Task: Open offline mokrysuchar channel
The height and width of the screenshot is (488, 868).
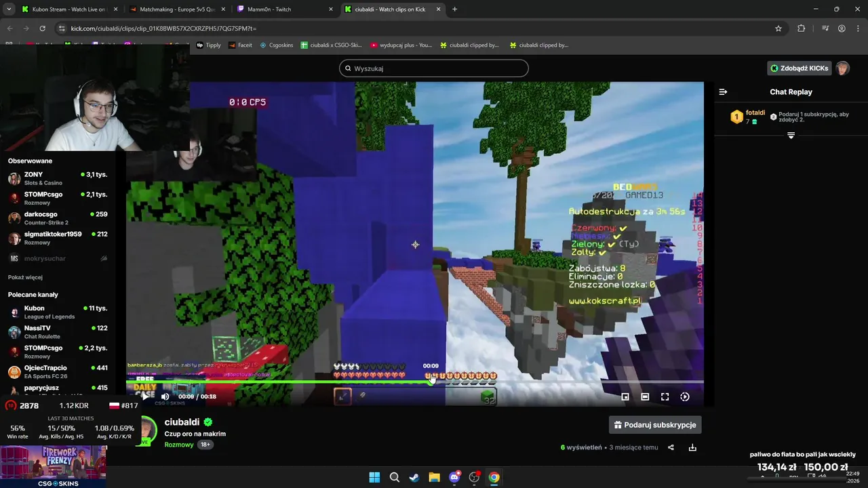Action: point(58,258)
